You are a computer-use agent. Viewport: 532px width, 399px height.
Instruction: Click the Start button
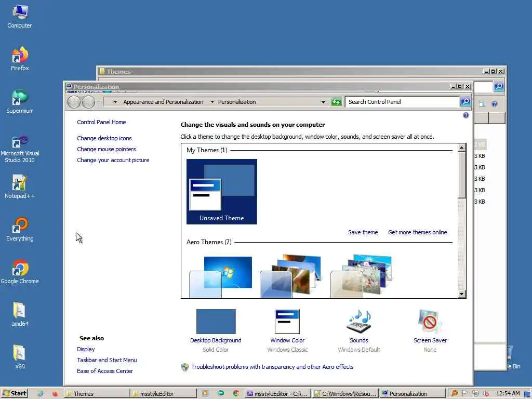click(14, 393)
